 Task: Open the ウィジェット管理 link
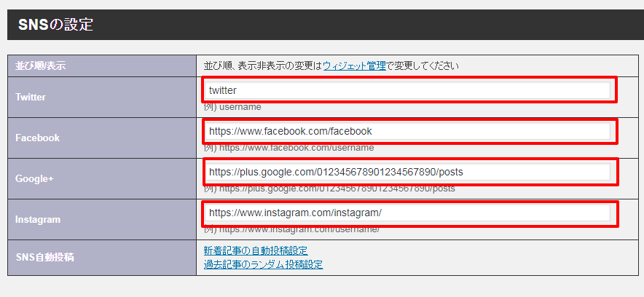click(x=355, y=66)
